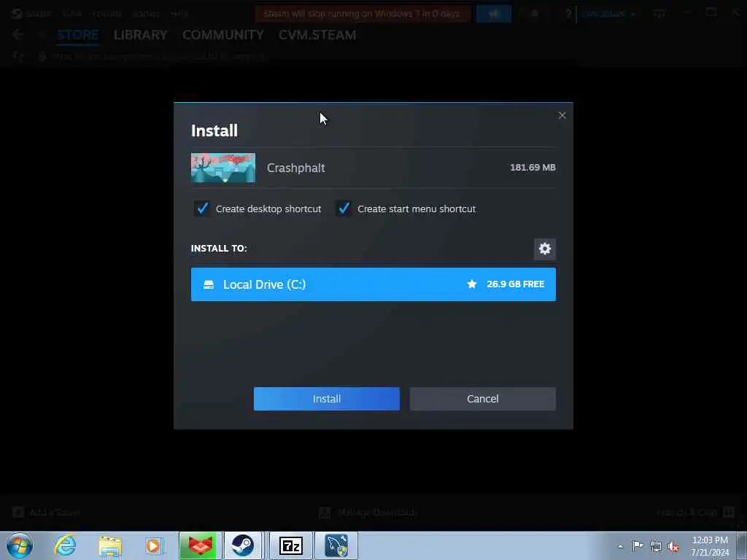Click the INSTALL TO: heading
The width and height of the screenshot is (747, 560).
click(x=219, y=249)
